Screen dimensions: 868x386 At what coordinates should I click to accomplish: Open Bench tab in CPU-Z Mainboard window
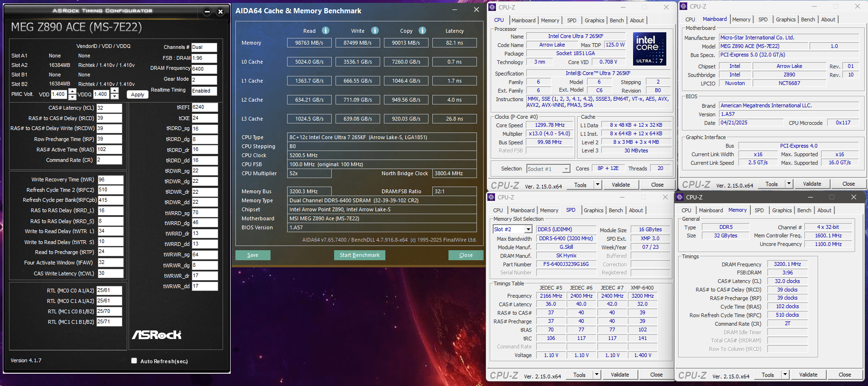(x=808, y=19)
